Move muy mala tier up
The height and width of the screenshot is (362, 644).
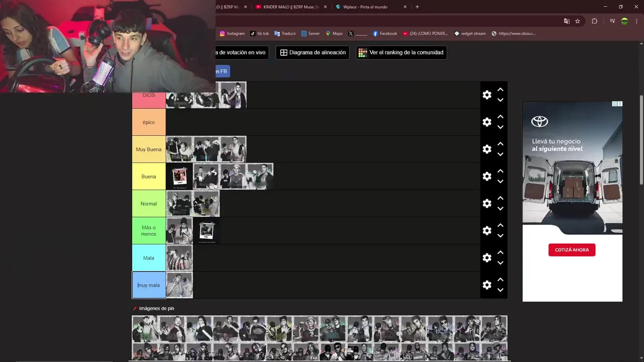pos(500,280)
